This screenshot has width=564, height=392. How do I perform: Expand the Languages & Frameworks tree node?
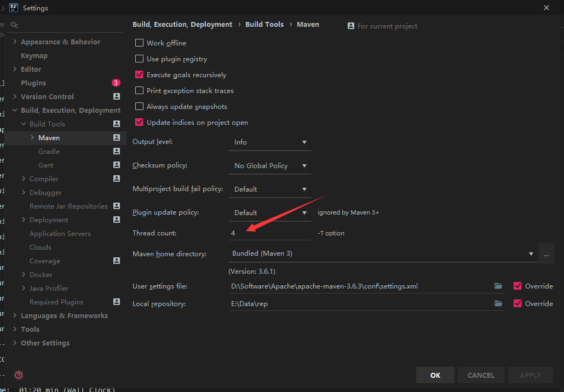click(15, 315)
